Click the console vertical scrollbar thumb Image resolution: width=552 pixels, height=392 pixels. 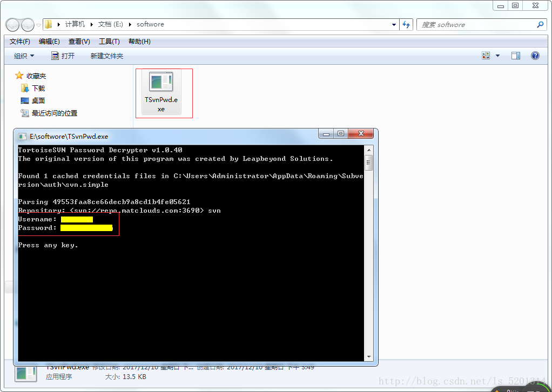[x=368, y=163]
